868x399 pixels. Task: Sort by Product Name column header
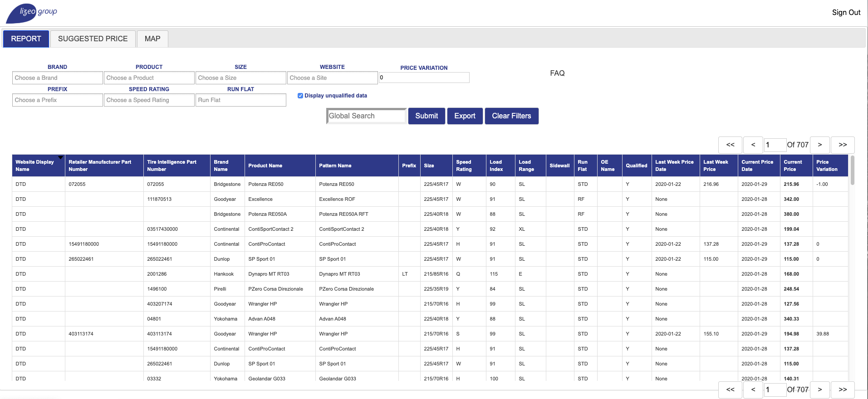point(280,165)
